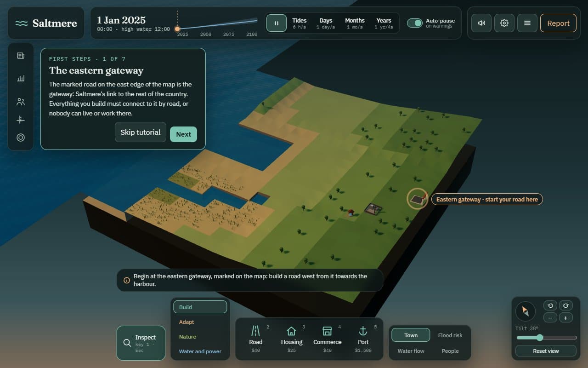The width and height of the screenshot is (588, 368).
Task: Click the compass to face north
Action: pos(526,312)
